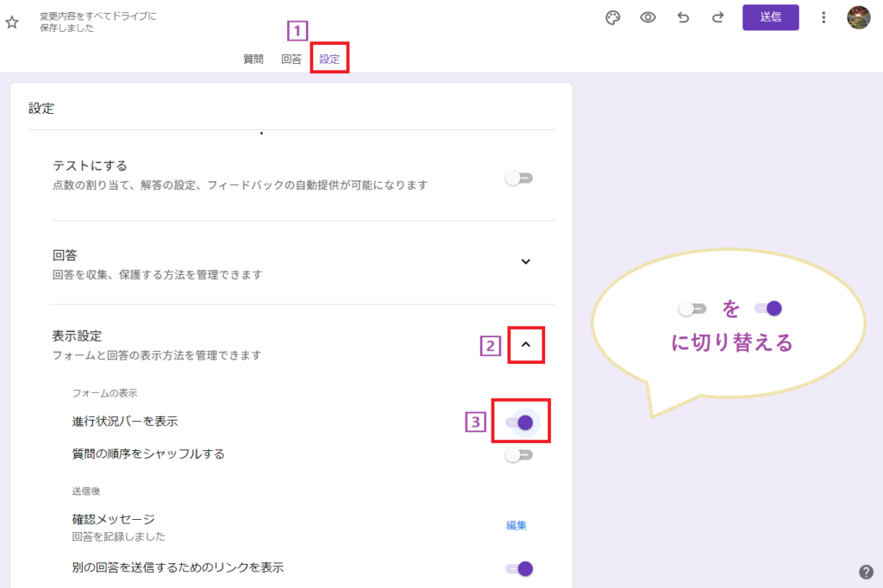Switch to the 質問 tab

click(x=253, y=60)
